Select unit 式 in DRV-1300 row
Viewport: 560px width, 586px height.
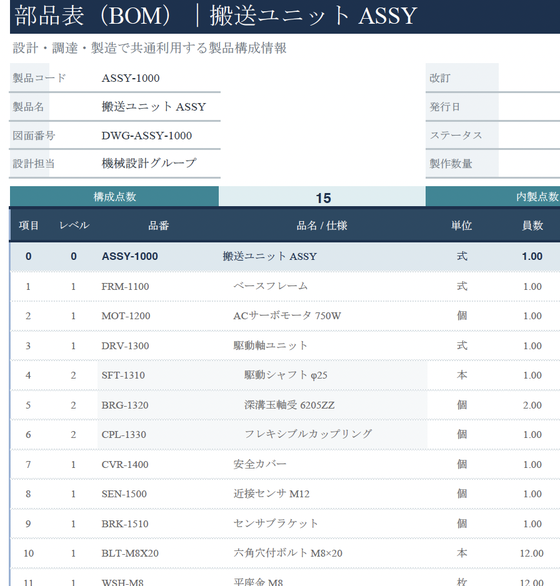462,346
